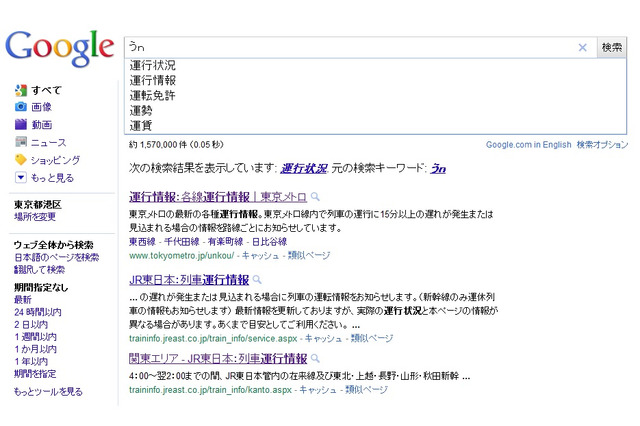Filter results by 24 時間以内
This screenshot has width=640, height=426.
pos(38,312)
